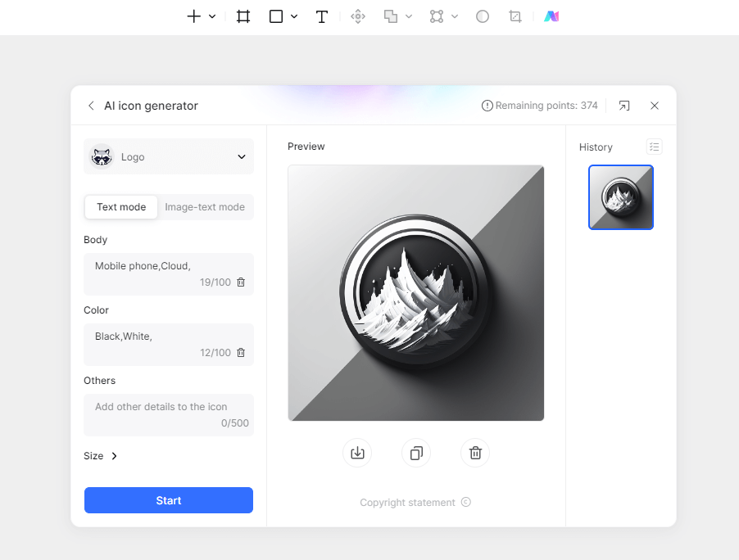Select the Frame tool in toolbar
Screen dimensions: 739x560
tap(243, 16)
